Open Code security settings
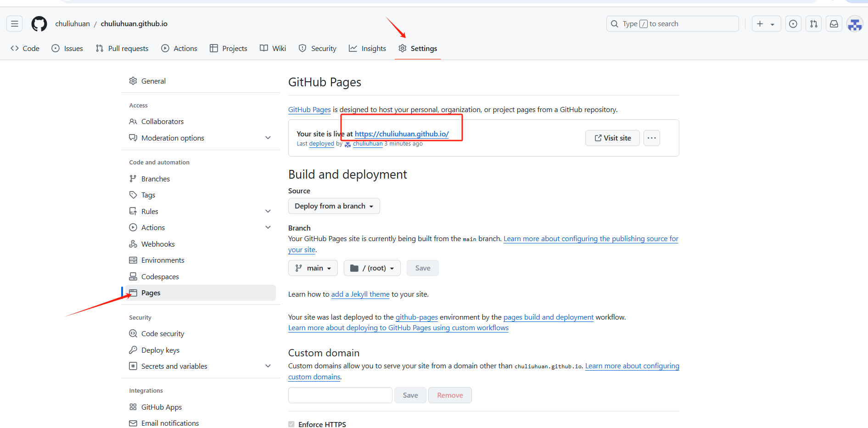This screenshot has height=428, width=868. pos(201,333)
